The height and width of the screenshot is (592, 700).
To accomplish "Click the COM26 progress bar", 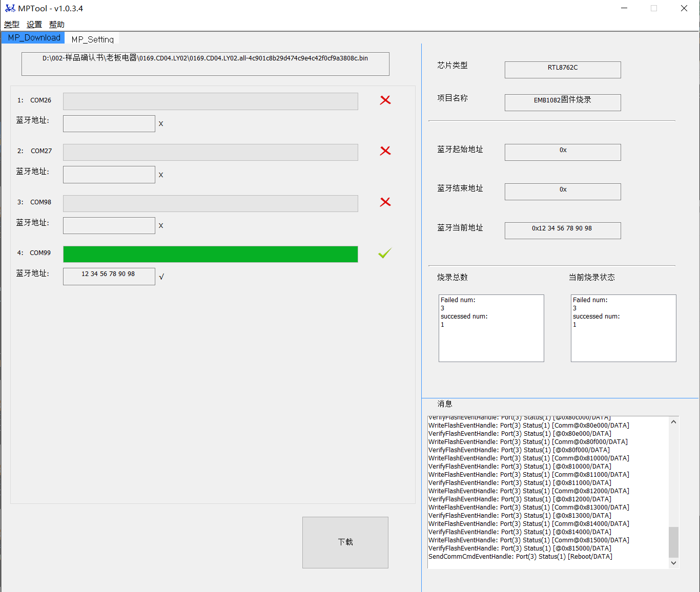I will pyautogui.click(x=211, y=101).
